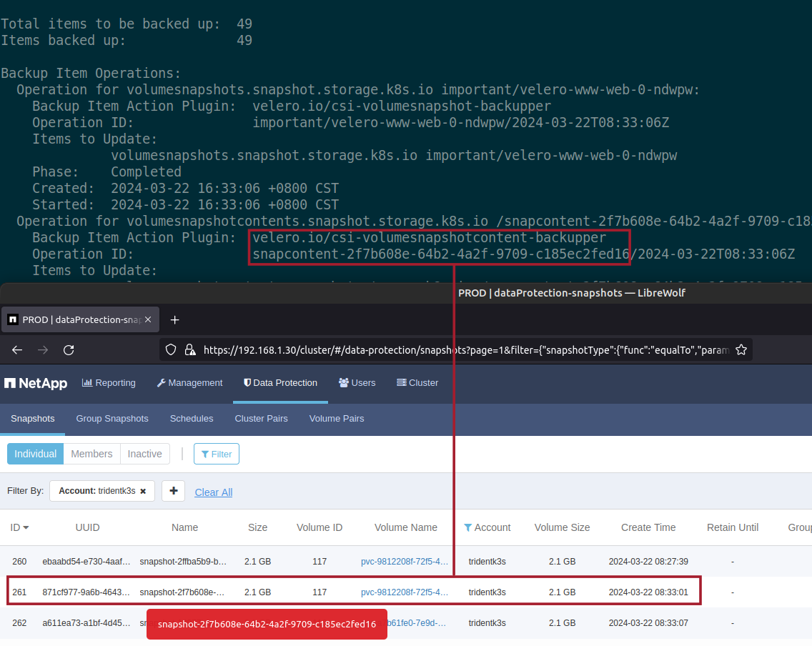This screenshot has height=646, width=812.
Task: Open a new browser tab with plus
Action: 174,320
